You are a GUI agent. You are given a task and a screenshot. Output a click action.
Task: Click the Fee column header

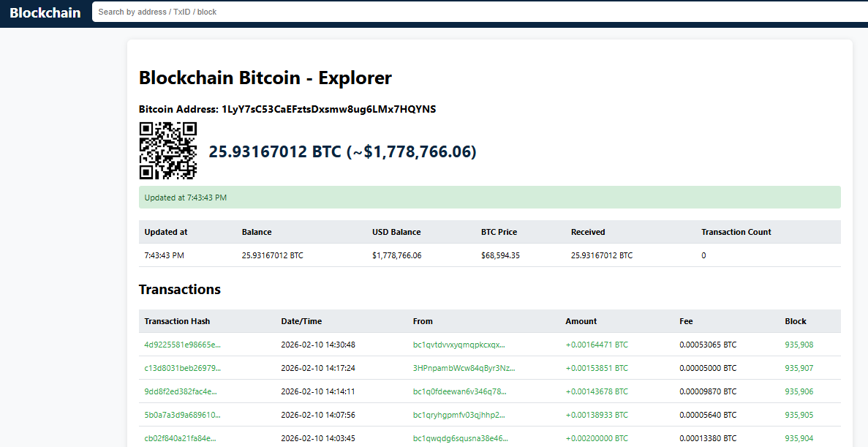pyautogui.click(x=686, y=321)
